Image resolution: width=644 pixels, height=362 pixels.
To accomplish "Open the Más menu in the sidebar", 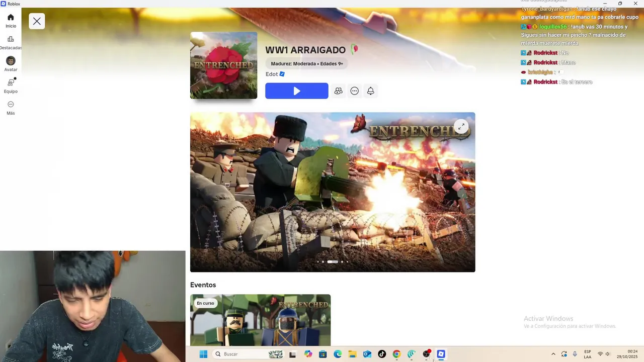I will (x=11, y=108).
